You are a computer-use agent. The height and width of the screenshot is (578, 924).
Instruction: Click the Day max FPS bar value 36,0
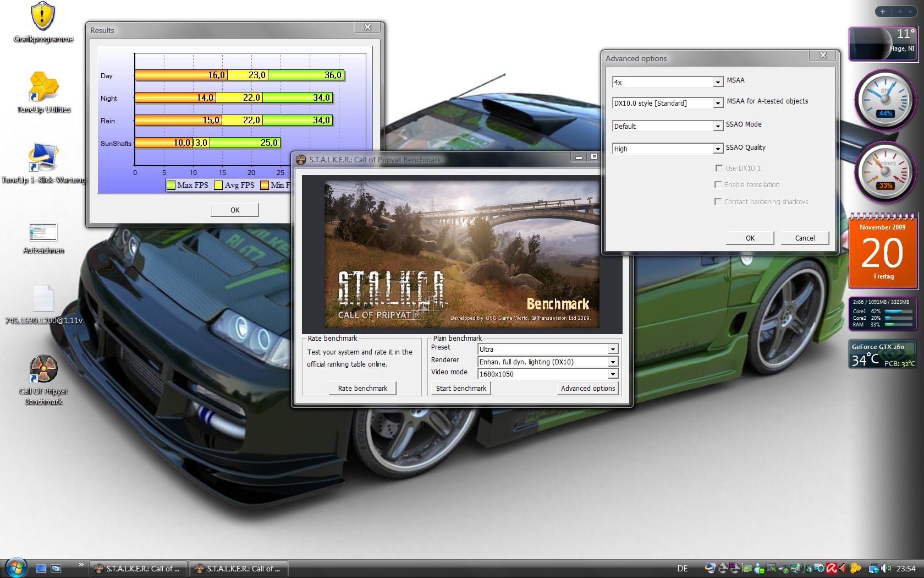333,75
